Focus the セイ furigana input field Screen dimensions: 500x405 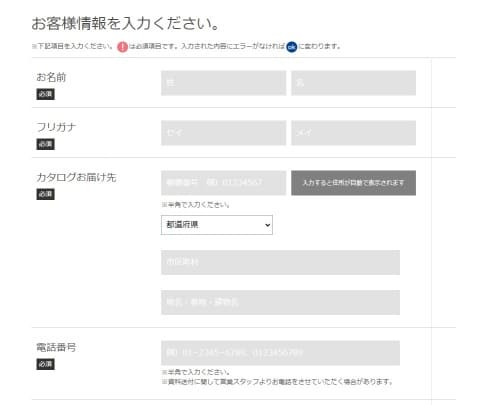pos(223,133)
